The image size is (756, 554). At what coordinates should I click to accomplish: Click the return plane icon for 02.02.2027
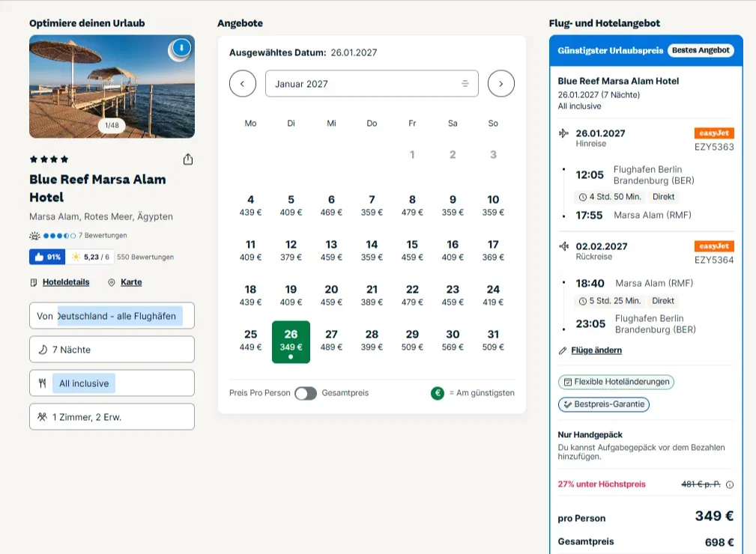click(563, 246)
